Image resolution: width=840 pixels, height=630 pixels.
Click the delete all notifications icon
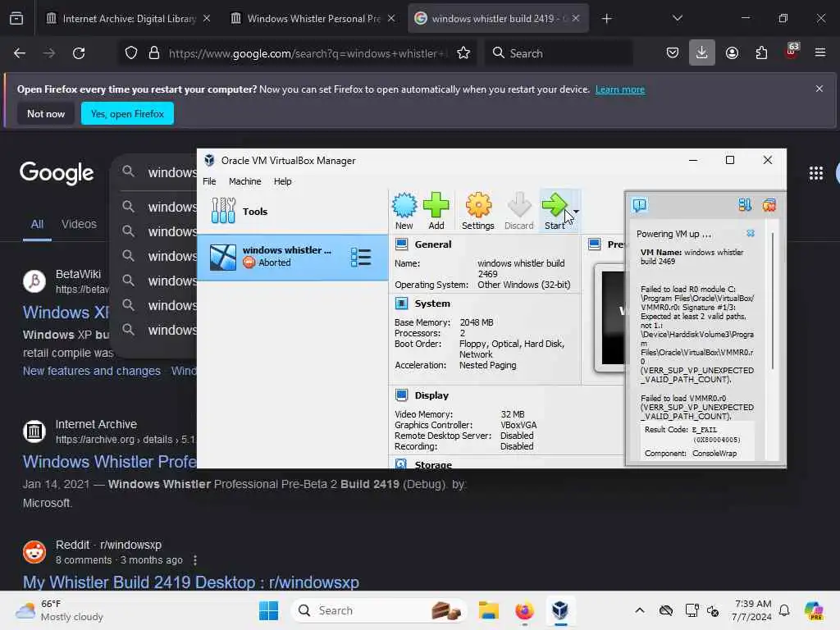(x=769, y=204)
